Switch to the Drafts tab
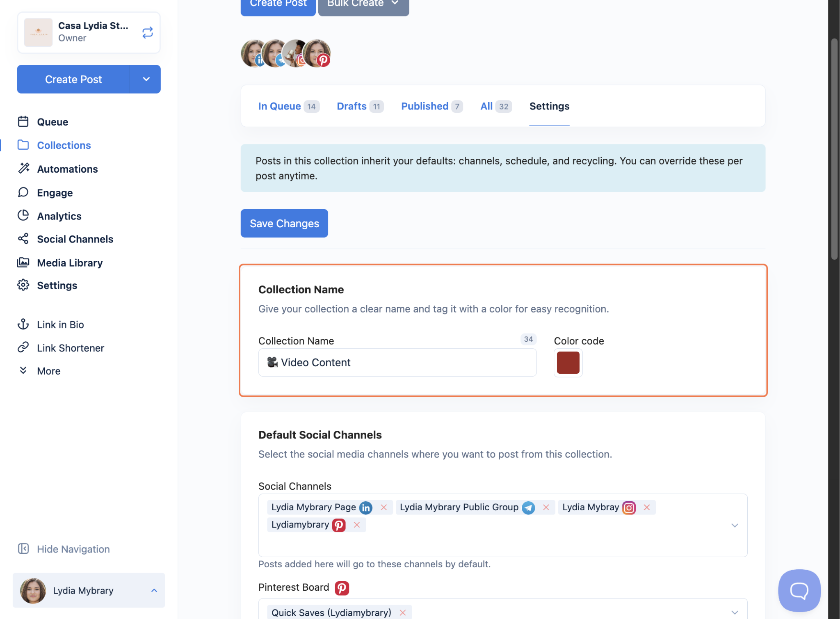This screenshot has width=840, height=619. [x=352, y=106]
